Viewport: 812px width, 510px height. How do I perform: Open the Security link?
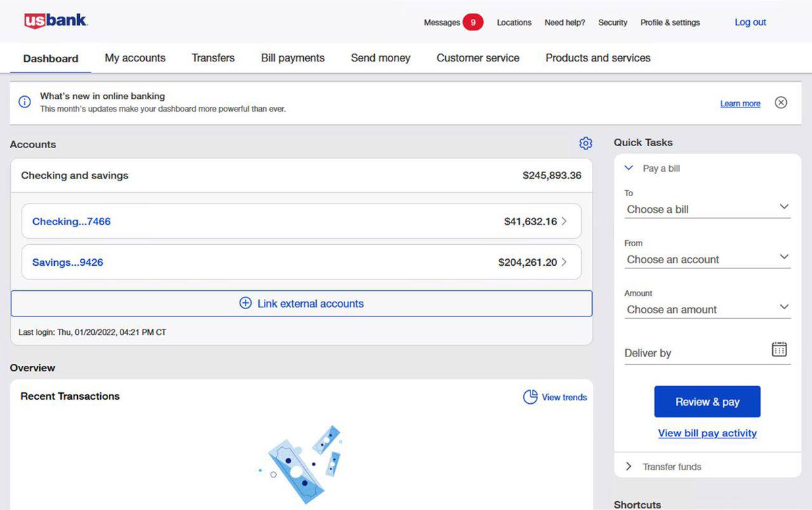click(613, 22)
